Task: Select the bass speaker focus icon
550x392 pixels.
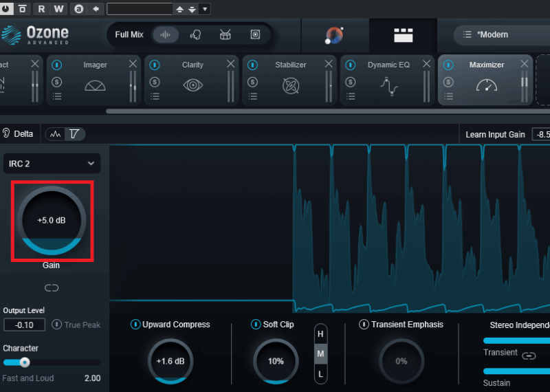Action: pos(255,35)
